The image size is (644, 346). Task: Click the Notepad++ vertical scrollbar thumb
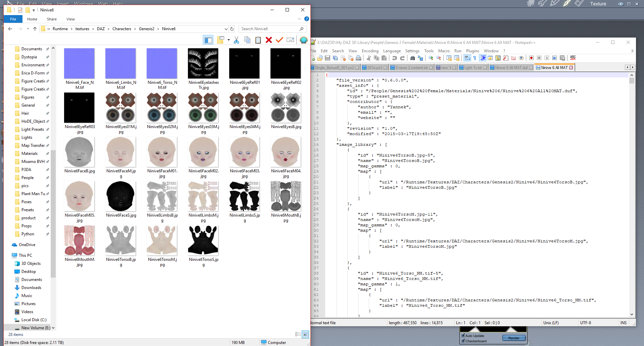[632, 80]
